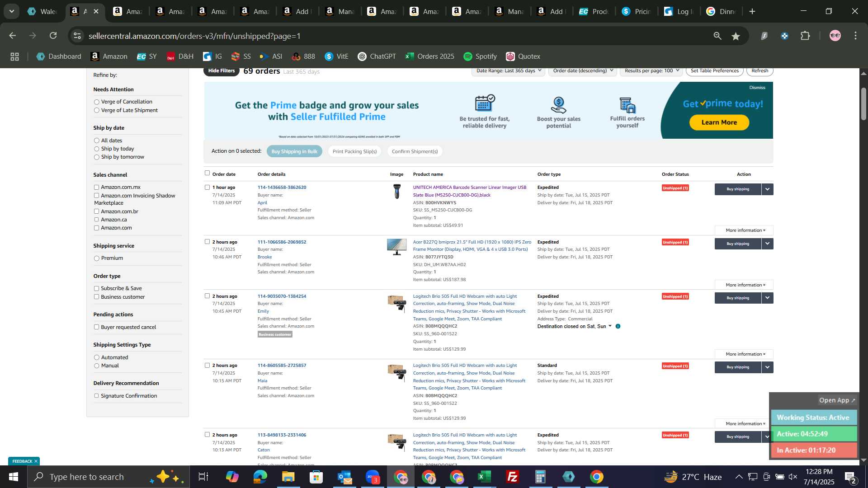Viewport: 868px width, 488px height.
Task: Open the new tab plus button
Action: point(752,11)
